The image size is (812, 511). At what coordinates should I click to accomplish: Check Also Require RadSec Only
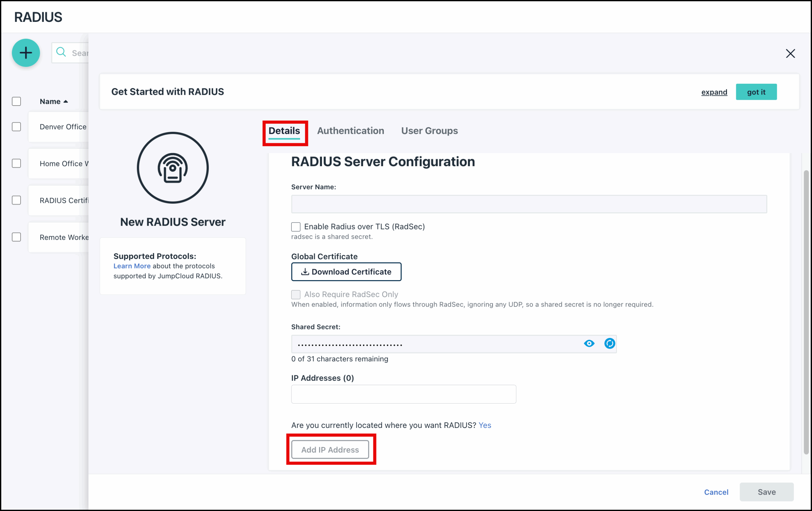[295, 294]
